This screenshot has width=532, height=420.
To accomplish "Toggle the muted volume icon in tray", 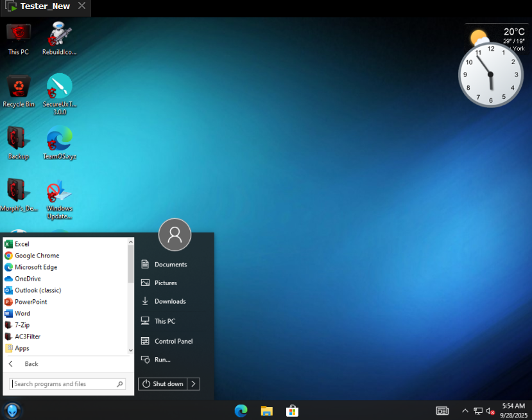I will [490, 410].
